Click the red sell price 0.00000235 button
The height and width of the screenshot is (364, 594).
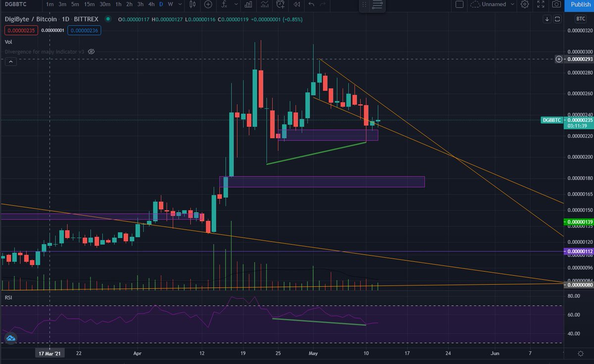pos(21,30)
